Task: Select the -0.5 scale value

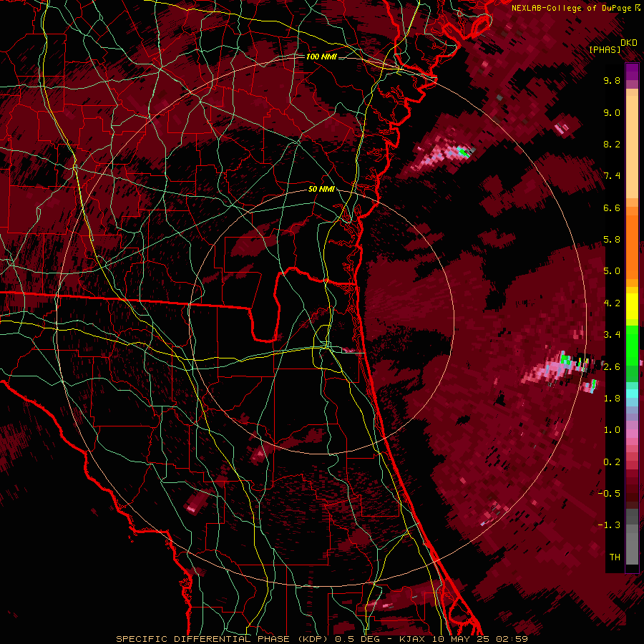Action: (609, 494)
